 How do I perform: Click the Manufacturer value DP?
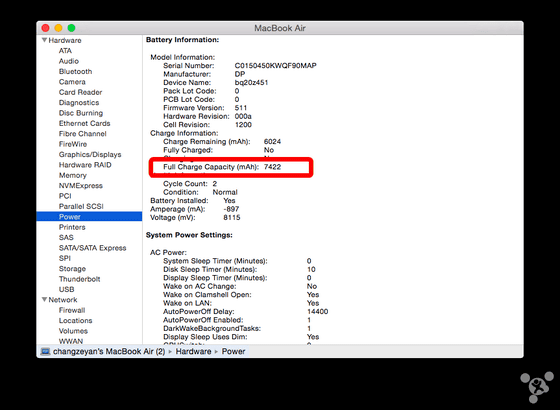pos(240,74)
